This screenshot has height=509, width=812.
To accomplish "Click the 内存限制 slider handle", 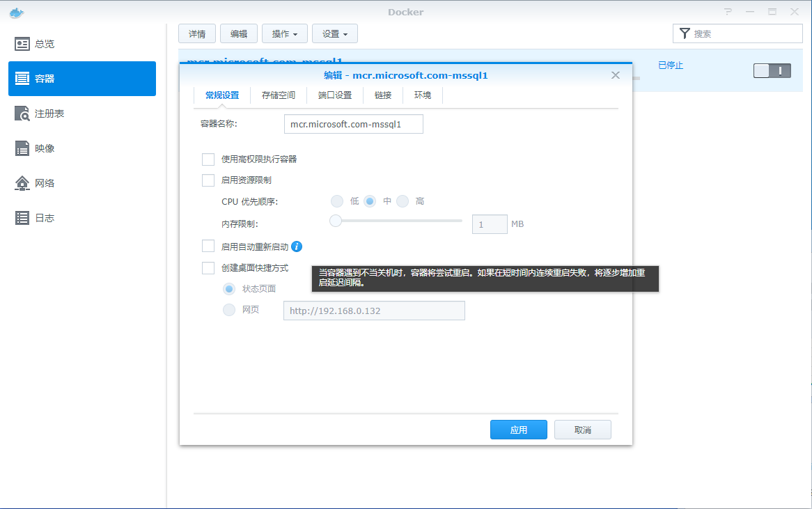I will point(336,221).
